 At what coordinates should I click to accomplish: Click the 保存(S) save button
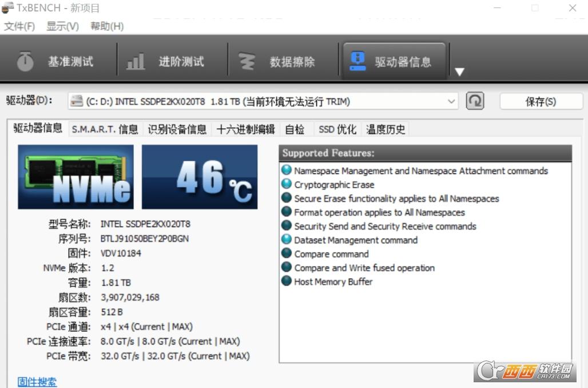[541, 101]
